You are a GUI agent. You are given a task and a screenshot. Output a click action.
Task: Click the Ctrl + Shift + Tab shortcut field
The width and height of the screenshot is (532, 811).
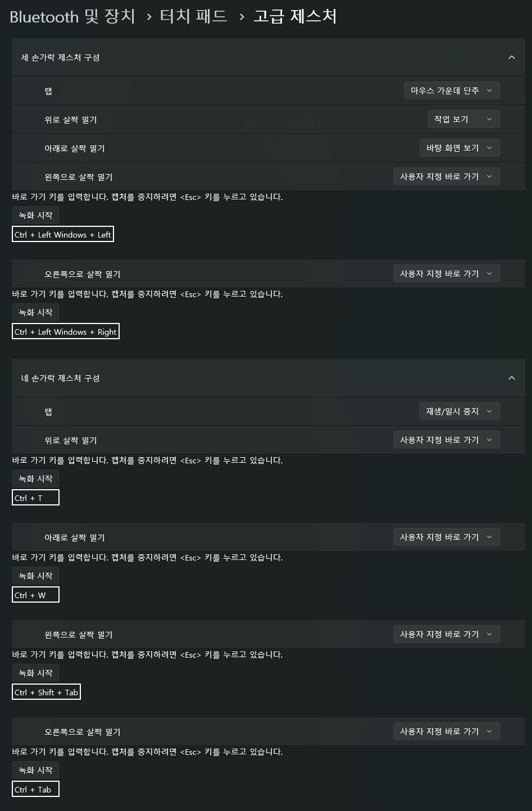tap(46, 692)
